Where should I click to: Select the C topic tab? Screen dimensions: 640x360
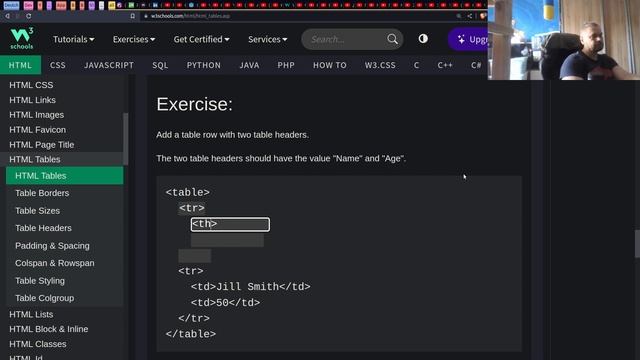coord(416,65)
